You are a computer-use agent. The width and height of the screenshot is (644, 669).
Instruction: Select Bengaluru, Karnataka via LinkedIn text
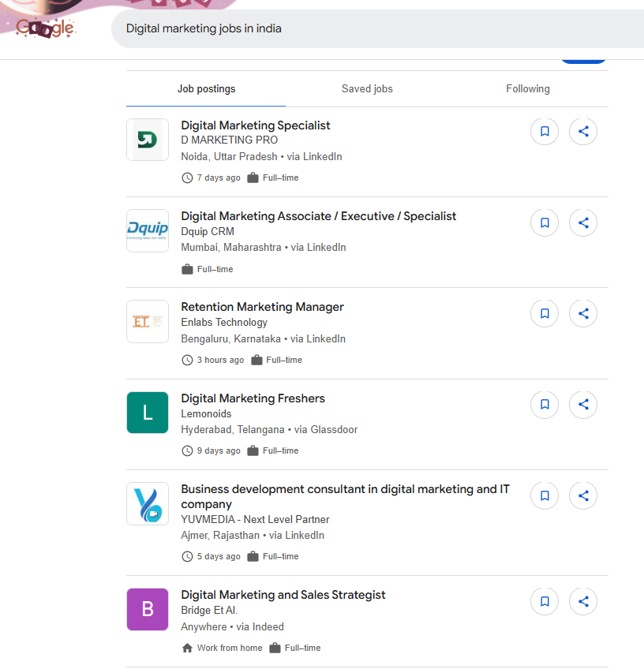[x=264, y=338]
